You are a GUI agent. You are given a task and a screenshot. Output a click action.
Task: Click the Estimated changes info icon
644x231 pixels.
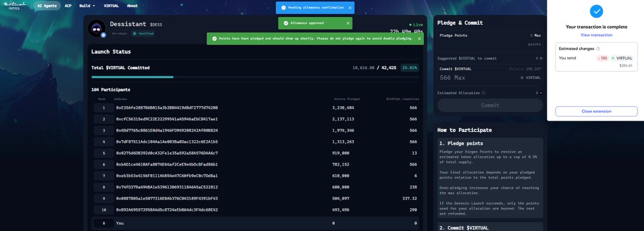point(598,48)
